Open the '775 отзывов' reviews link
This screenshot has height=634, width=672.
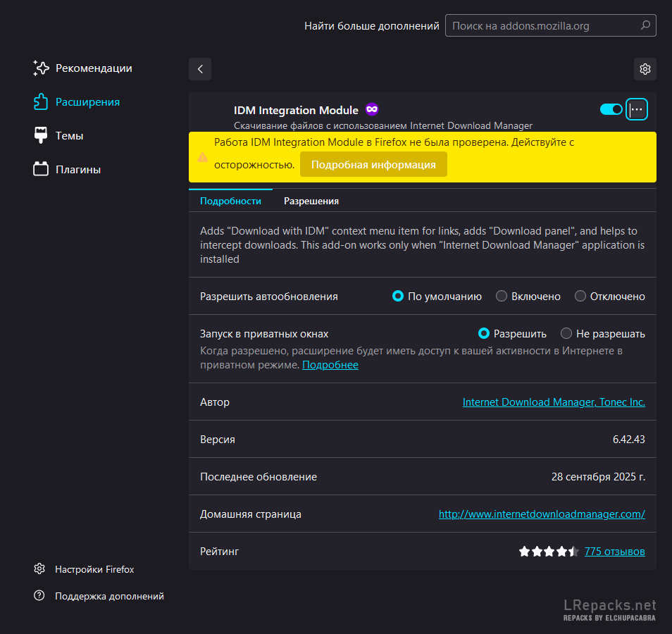[614, 552]
